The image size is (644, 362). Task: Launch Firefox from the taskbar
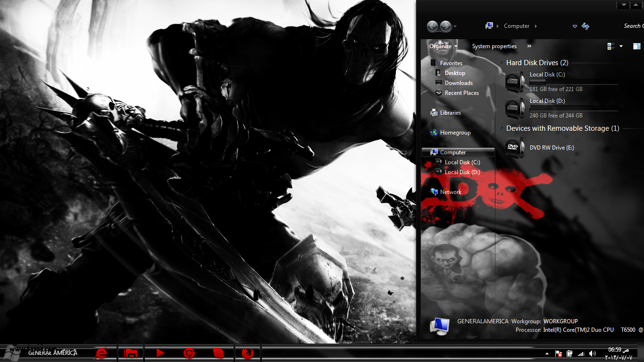(x=248, y=353)
